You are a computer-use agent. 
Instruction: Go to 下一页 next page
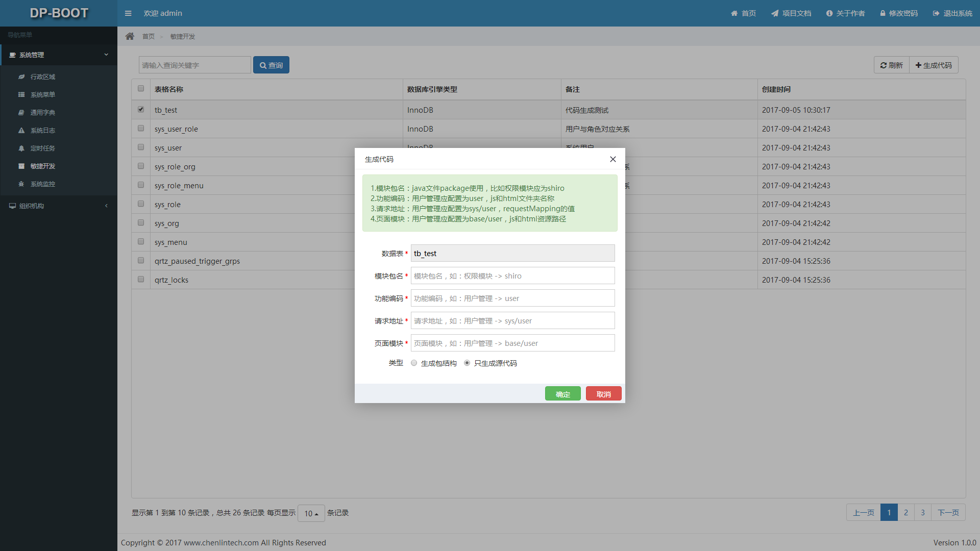(948, 512)
